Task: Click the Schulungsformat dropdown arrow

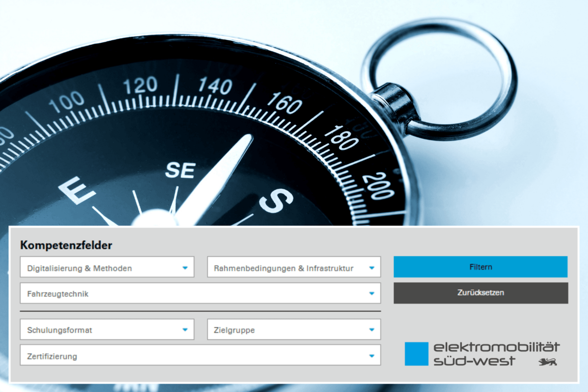Action: 185,329
